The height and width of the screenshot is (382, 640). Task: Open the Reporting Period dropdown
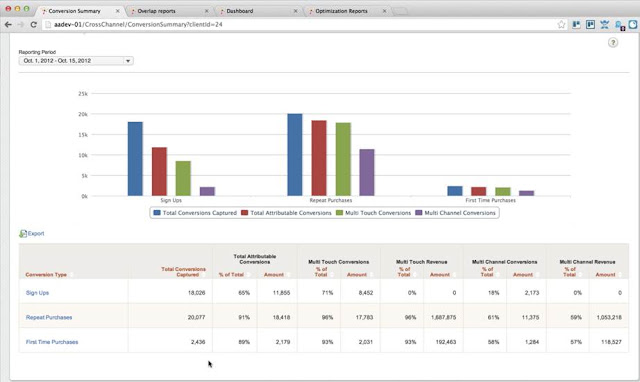click(x=76, y=61)
